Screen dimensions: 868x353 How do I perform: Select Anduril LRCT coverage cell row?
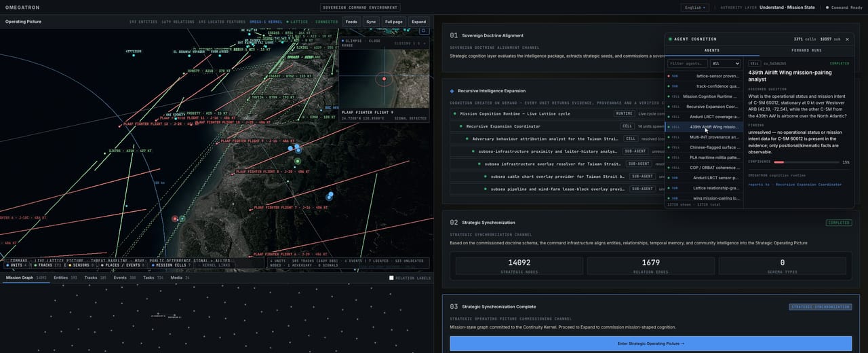pos(704,117)
